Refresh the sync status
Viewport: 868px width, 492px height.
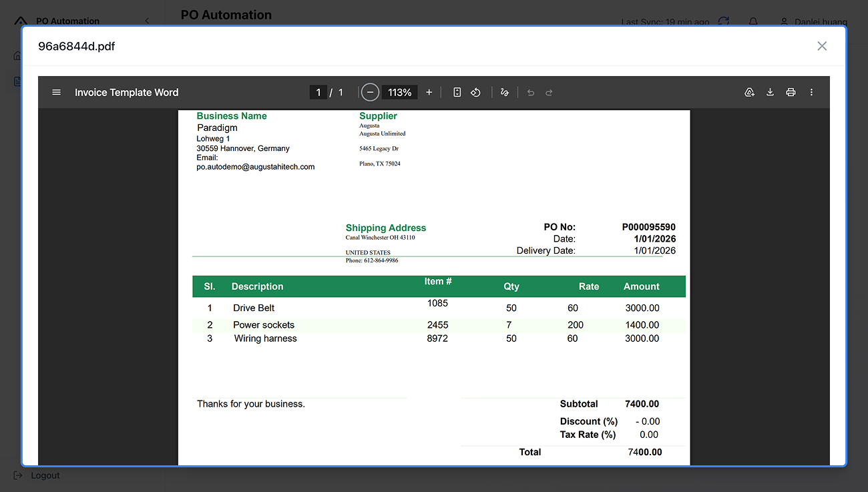pyautogui.click(x=724, y=21)
